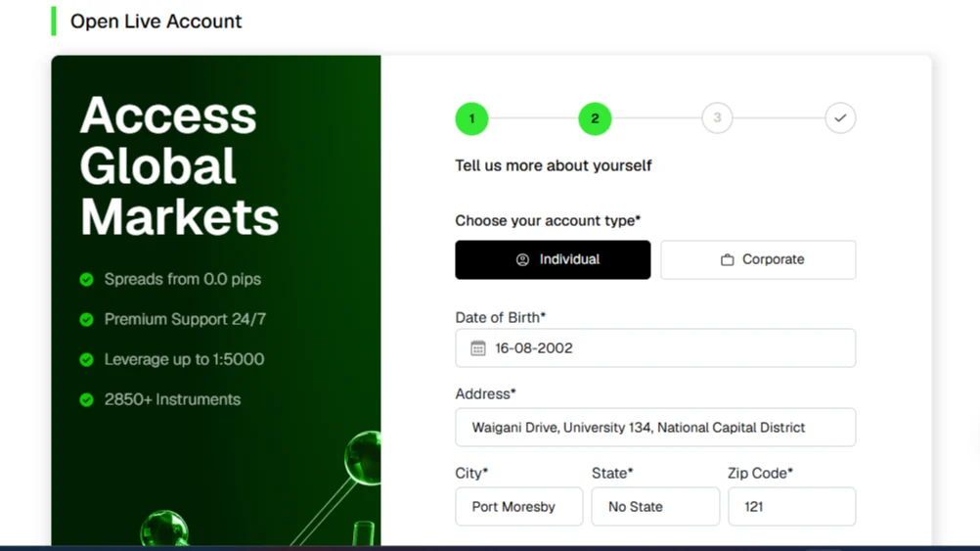Go to step 1 in the progress indicator

(471, 118)
